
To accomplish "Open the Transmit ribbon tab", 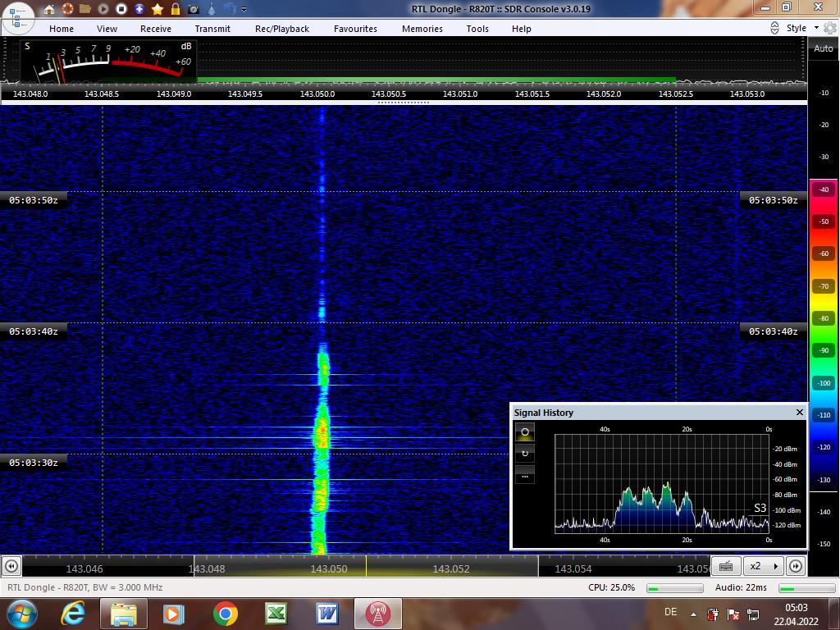I will [x=212, y=29].
